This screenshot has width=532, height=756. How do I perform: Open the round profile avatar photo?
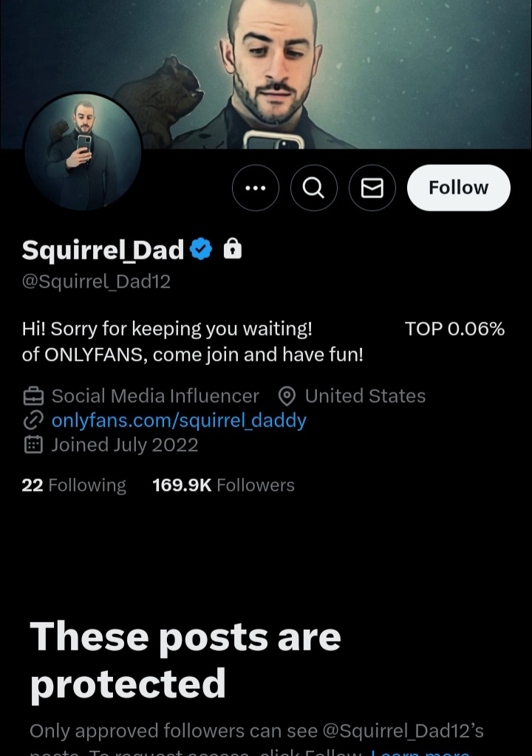(x=82, y=151)
